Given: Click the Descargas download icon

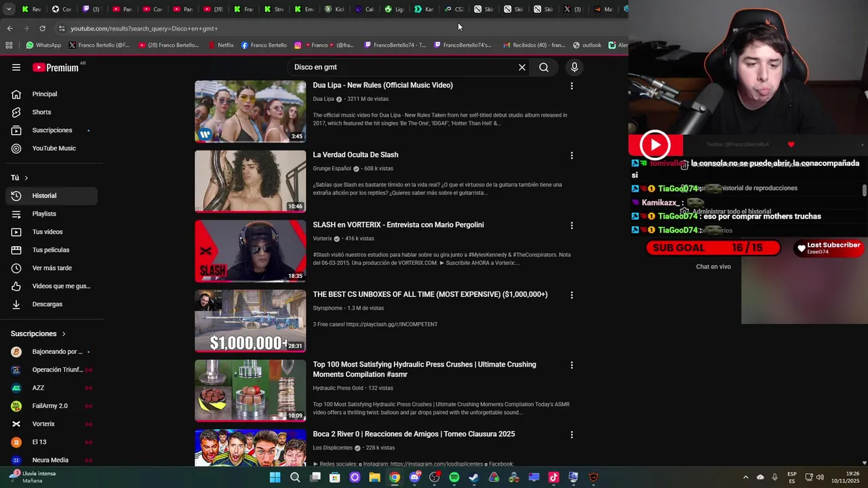Looking at the screenshot, I should coord(16,304).
